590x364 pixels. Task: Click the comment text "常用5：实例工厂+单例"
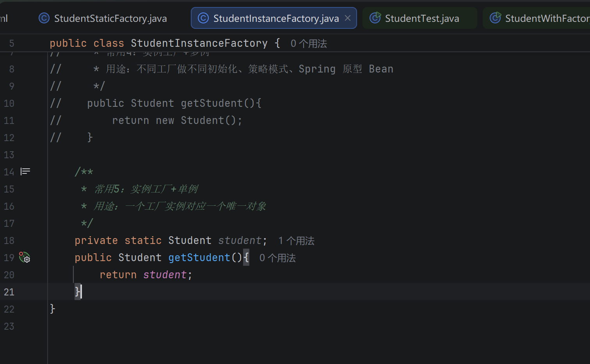[146, 189]
